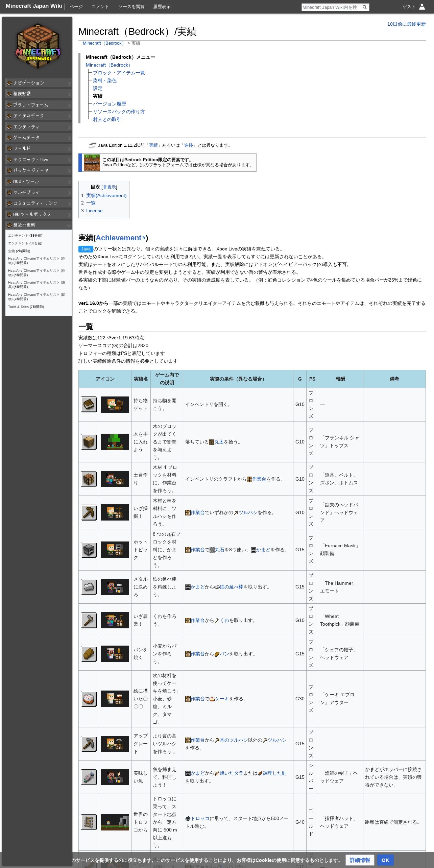Image resolution: width=434 pixels, height=868 pixels.
Task: Open the Achievement external link in heading
Action: pos(120,238)
